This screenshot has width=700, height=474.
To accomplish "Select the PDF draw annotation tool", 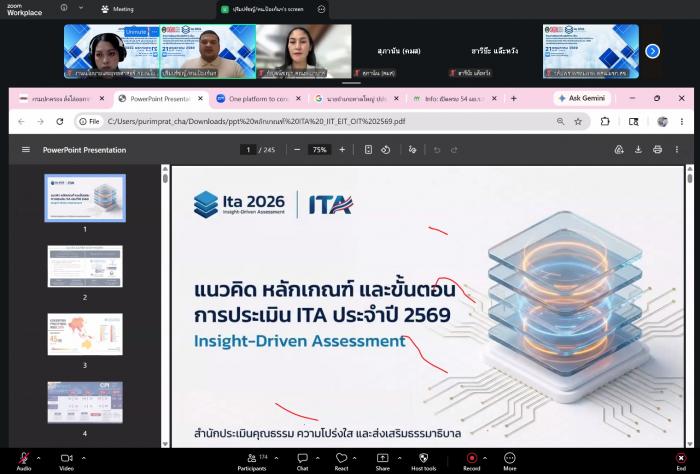I will click(412, 150).
